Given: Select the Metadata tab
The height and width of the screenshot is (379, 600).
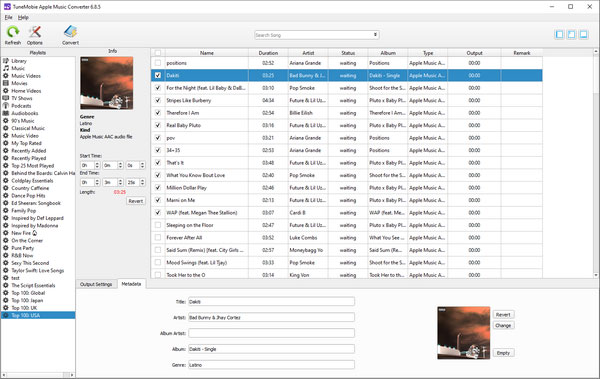Looking at the screenshot, I should pos(131,284).
